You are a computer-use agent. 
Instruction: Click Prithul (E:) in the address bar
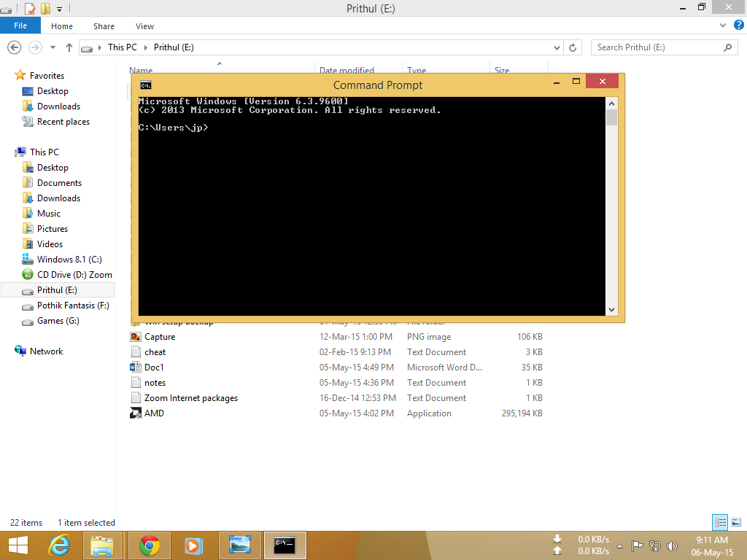click(174, 47)
